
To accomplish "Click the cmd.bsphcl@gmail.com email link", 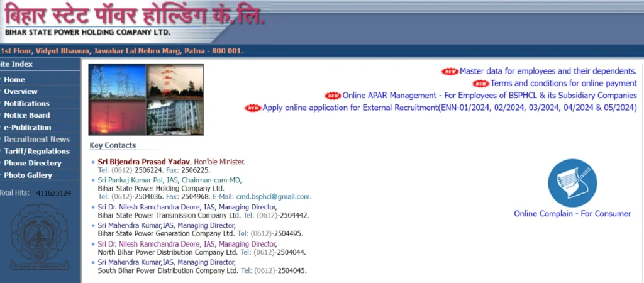I will pos(274,197).
